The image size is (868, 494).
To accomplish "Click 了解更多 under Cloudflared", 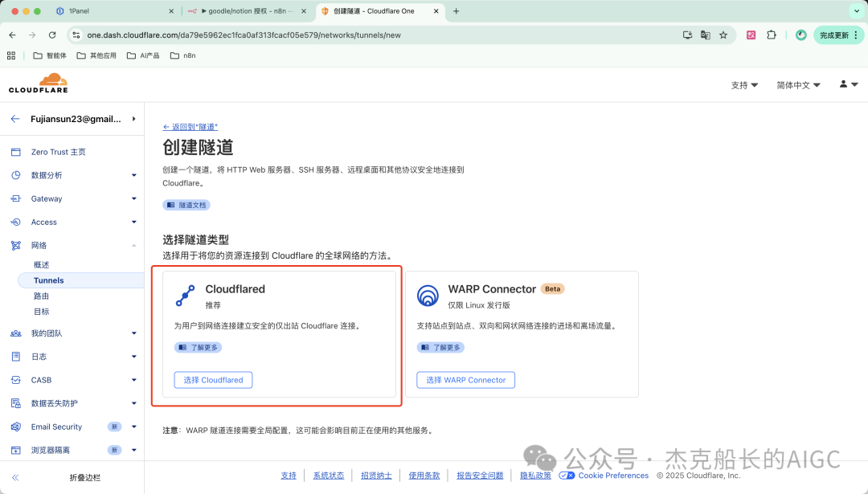I will click(x=199, y=347).
